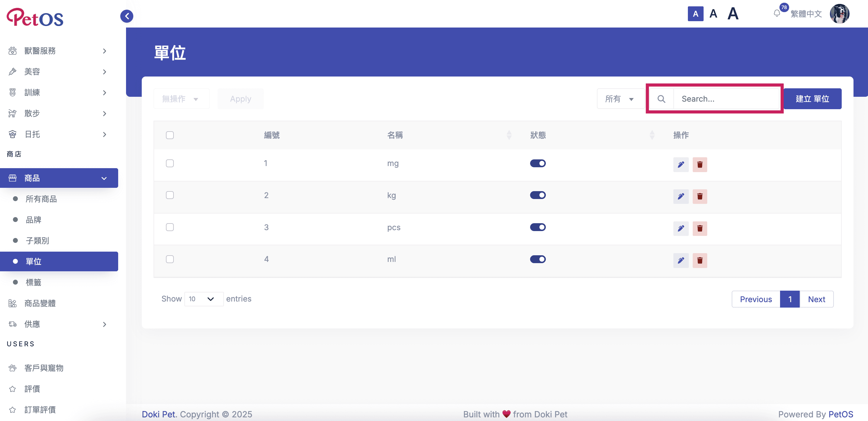This screenshot has width=868, height=421.
Task: Delete the ml unit with trash icon
Action: point(700,260)
